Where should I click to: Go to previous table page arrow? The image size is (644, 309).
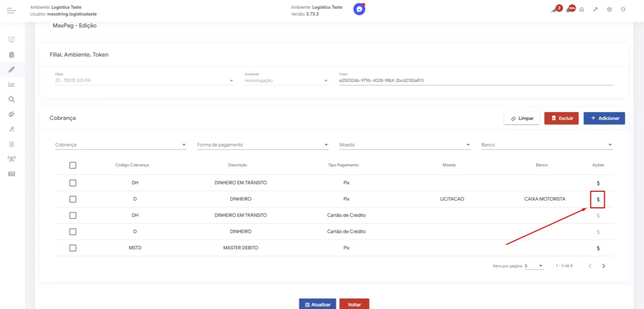tap(590, 266)
